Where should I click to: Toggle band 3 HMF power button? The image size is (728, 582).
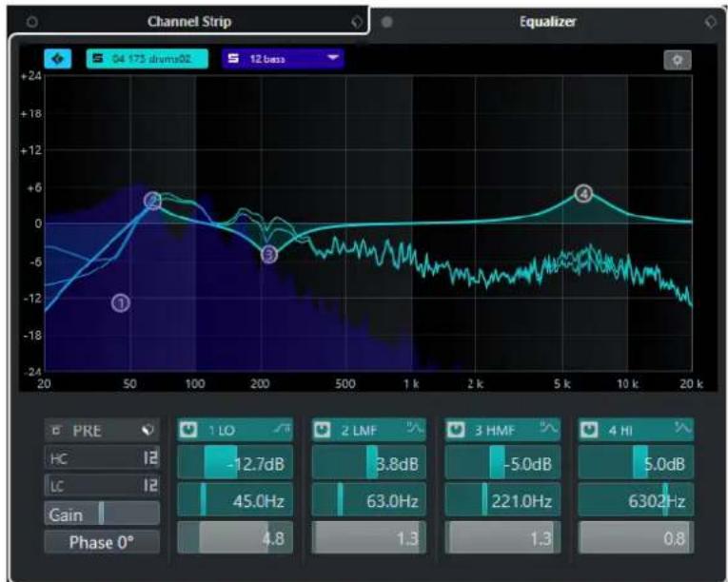pyautogui.click(x=456, y=430)
